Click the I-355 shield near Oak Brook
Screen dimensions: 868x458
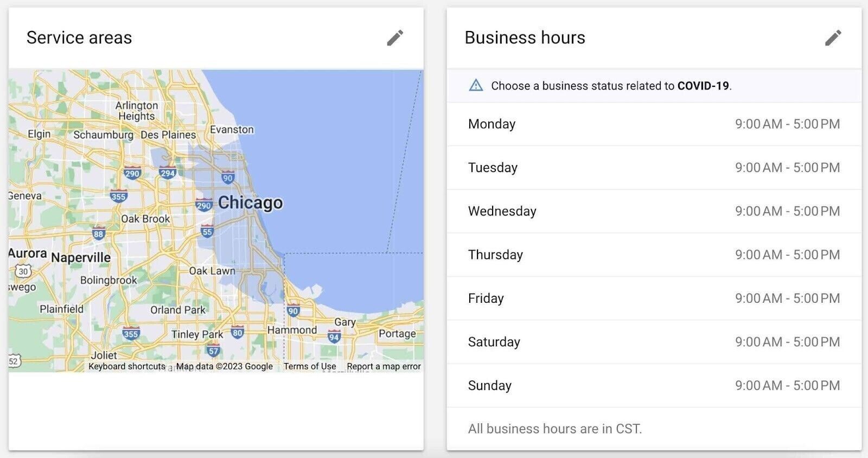118,196
